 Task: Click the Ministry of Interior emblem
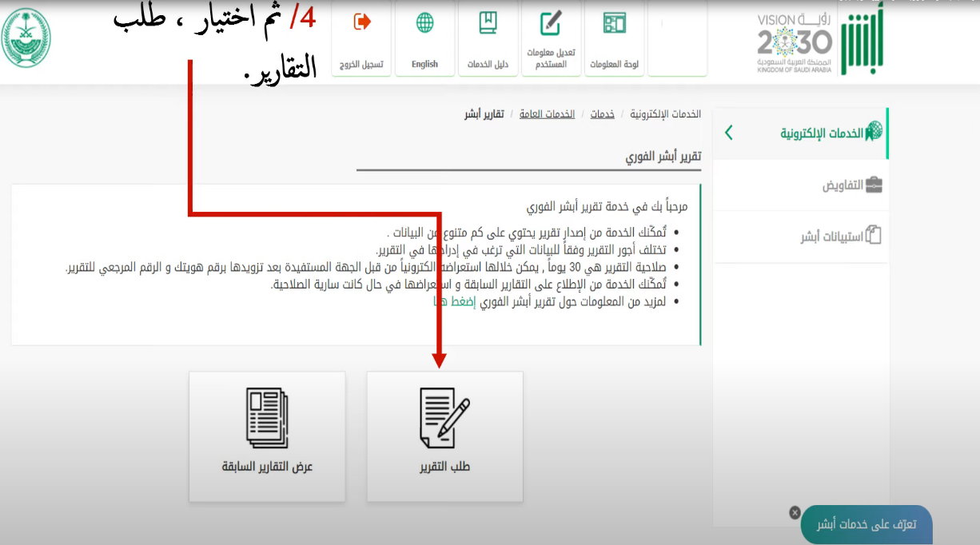[26, 38]
